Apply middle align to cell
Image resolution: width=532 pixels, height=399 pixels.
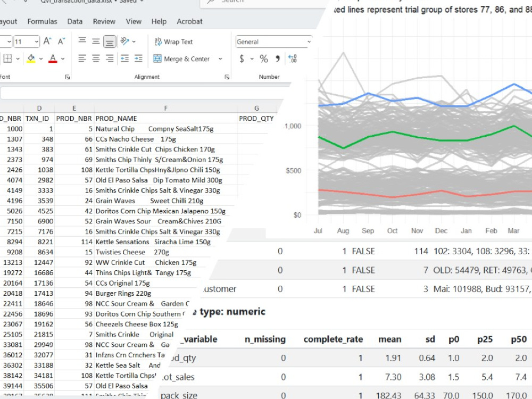tap(96, 41)
